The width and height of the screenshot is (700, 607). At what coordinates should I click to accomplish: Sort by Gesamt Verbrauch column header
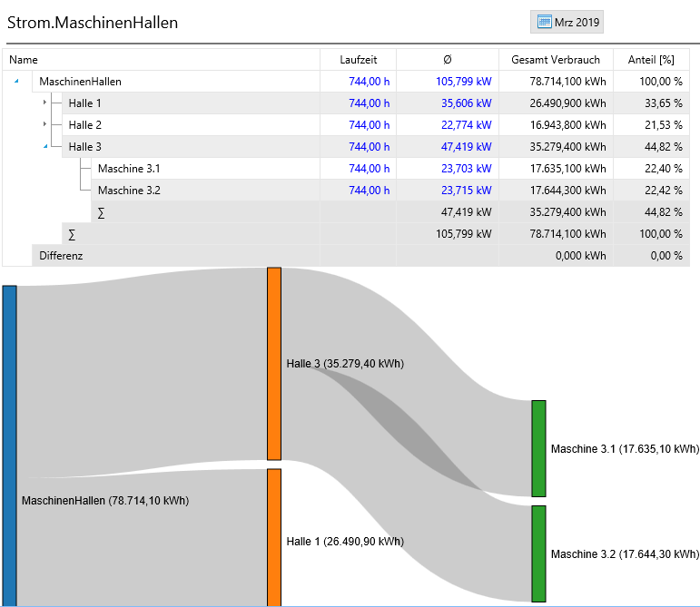[x=556, y=60]
